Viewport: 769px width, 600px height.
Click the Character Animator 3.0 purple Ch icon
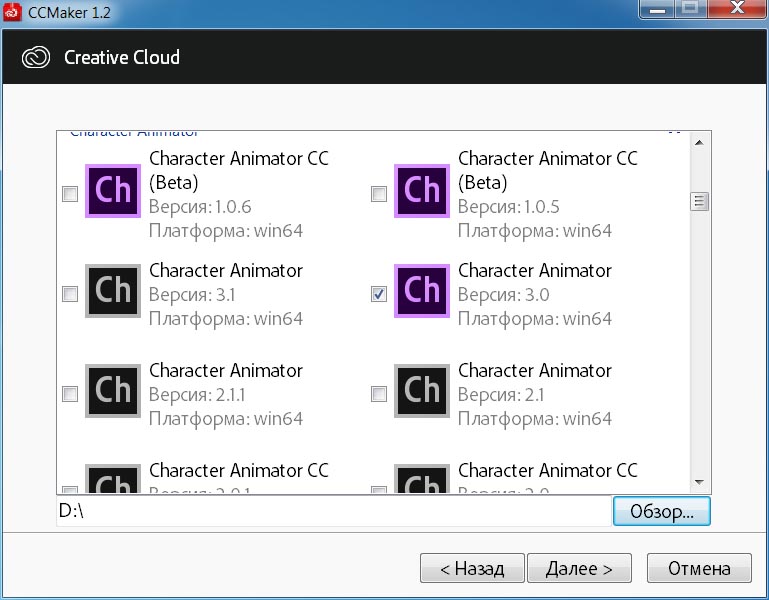422,291
